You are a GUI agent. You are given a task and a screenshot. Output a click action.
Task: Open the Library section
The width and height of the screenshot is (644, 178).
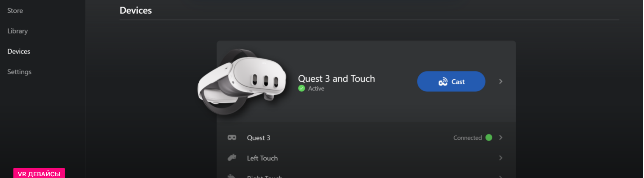pos(17,31)
